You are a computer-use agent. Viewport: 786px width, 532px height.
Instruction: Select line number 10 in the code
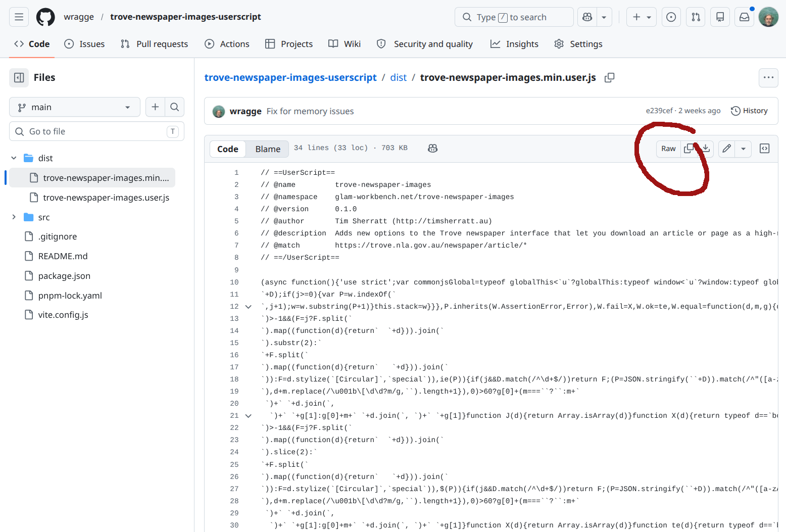click(x=234, y=282)
